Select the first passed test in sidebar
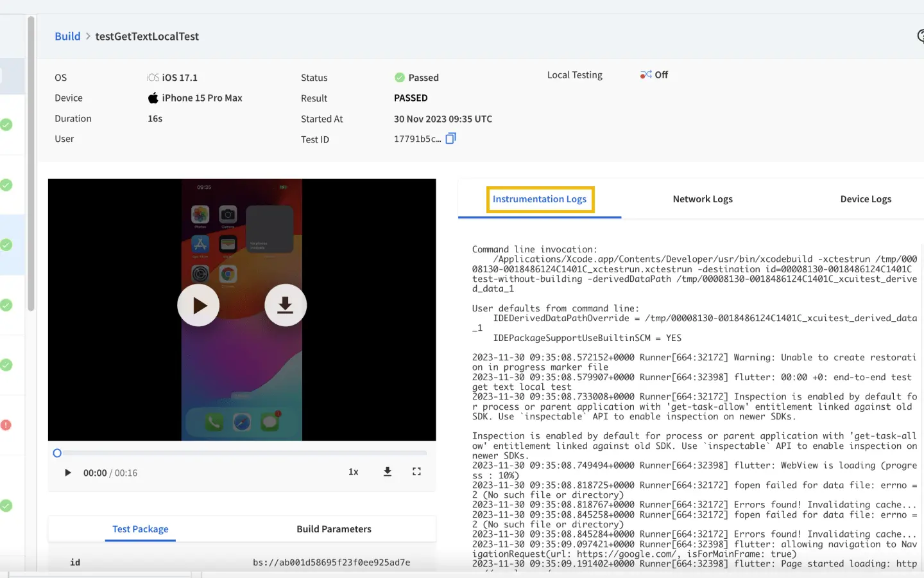This screenshot has width=924, height=578. (x=6, y=125)
